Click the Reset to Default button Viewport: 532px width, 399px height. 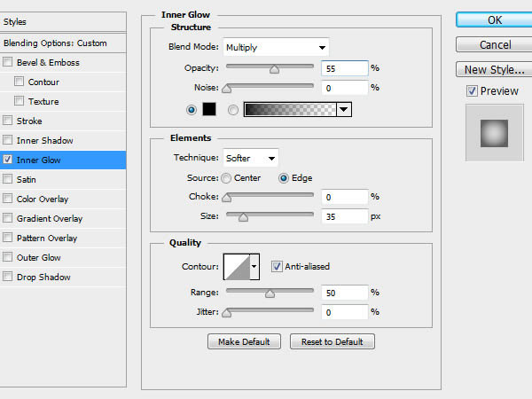pyautogui.click(x=332, y=341)
